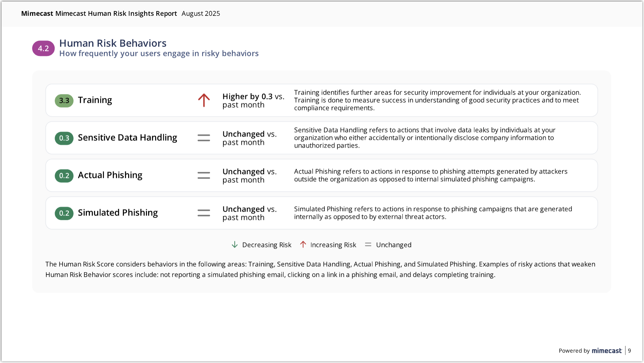Select the Training row title
The image size is (644, 363).
pos(95,100)
